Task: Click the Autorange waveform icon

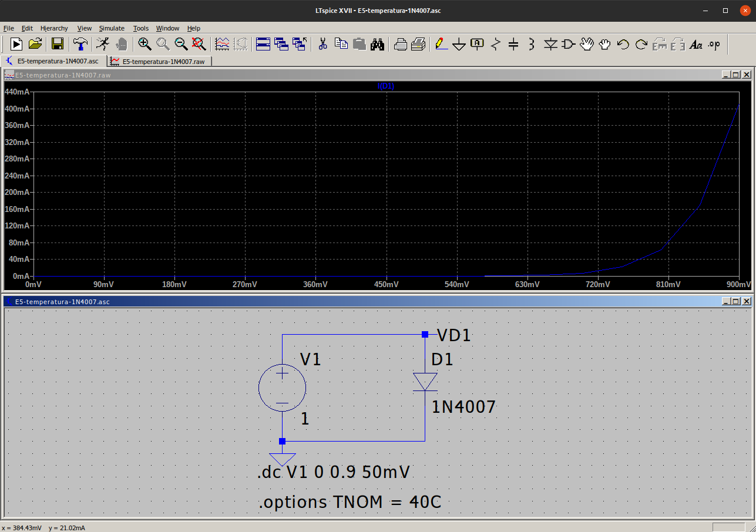Action: [x=222, y=43]
